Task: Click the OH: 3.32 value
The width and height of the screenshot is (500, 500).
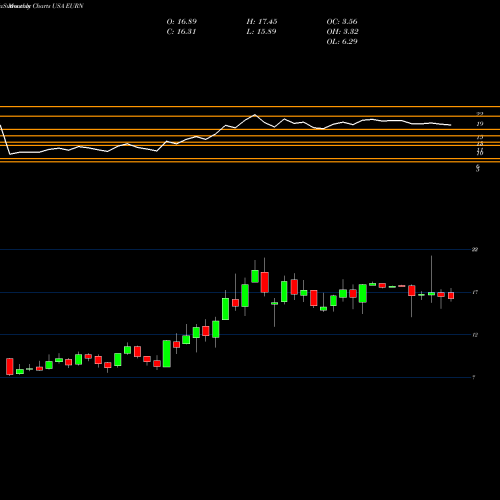Action: 342,32
